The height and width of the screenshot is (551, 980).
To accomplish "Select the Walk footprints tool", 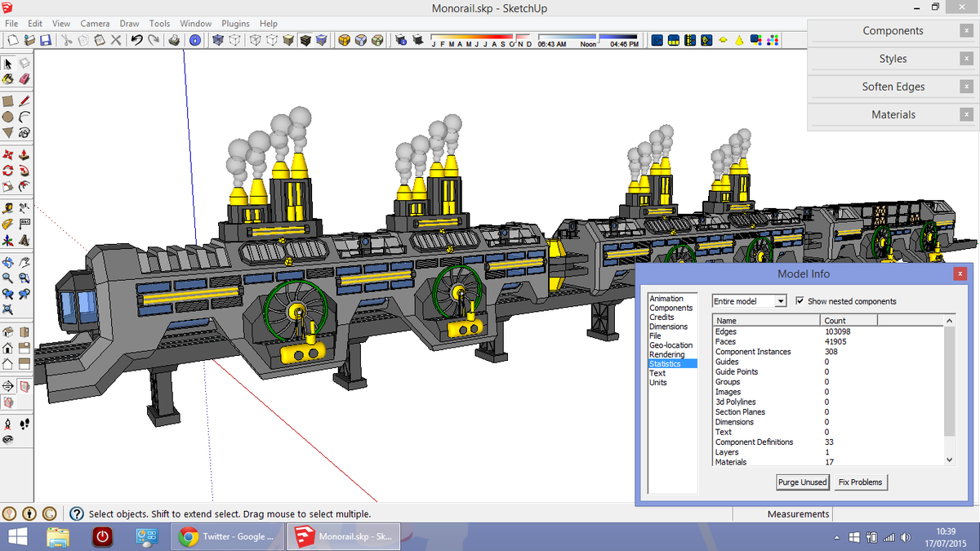I will pos(24,424).
